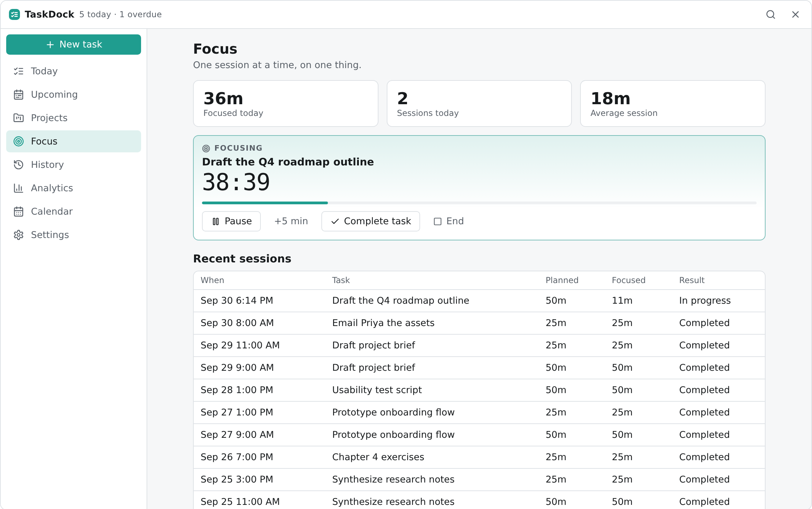Add 5 minutes to the session
The width and height of the screenshot is (812, 509).
coord(291,221)
